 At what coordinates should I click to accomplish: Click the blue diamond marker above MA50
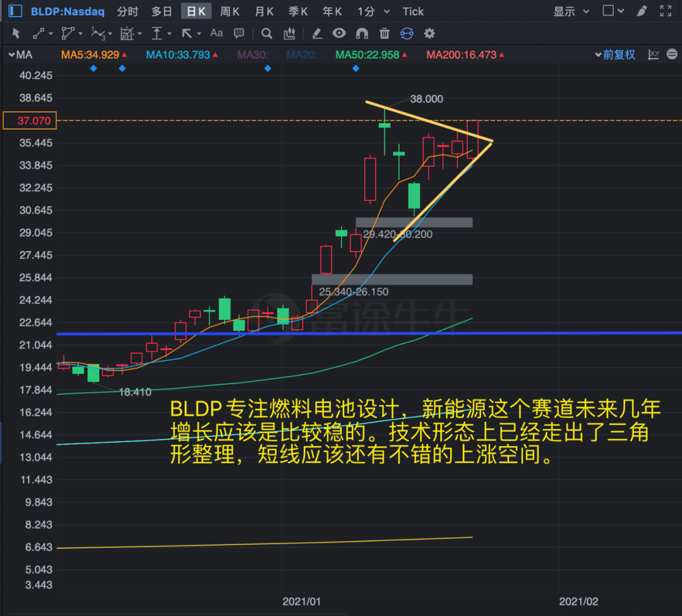point(356,68)
